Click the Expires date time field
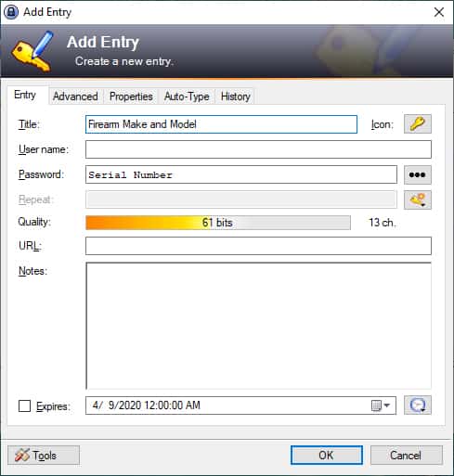454x476 pixels. (x=240, y=405)
